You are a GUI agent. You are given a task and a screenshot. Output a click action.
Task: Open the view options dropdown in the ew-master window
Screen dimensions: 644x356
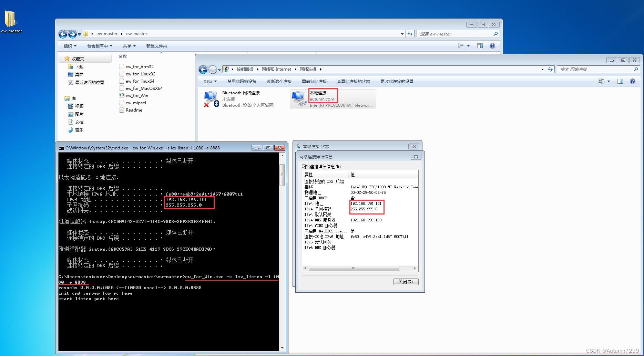click(468, 46)
